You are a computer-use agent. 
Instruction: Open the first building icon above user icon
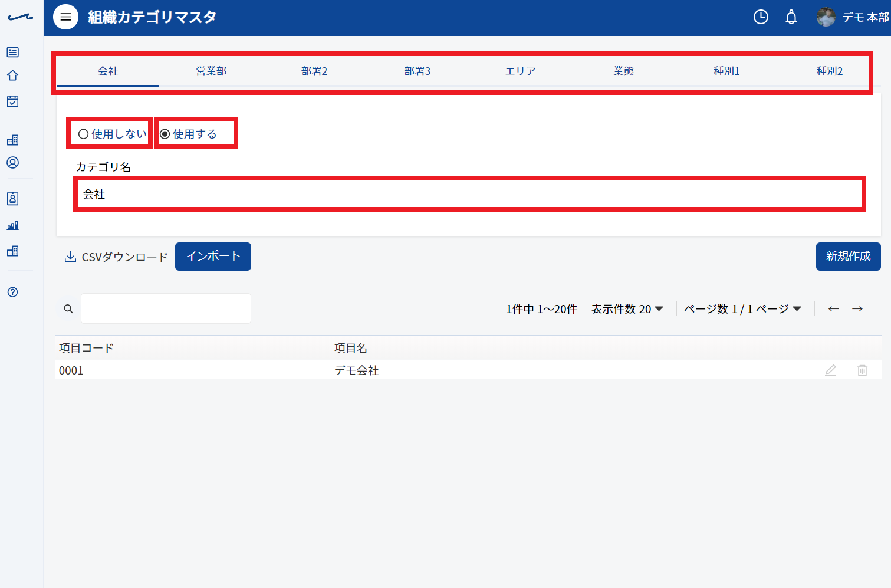pyautogui.click(x=12, y=140)
